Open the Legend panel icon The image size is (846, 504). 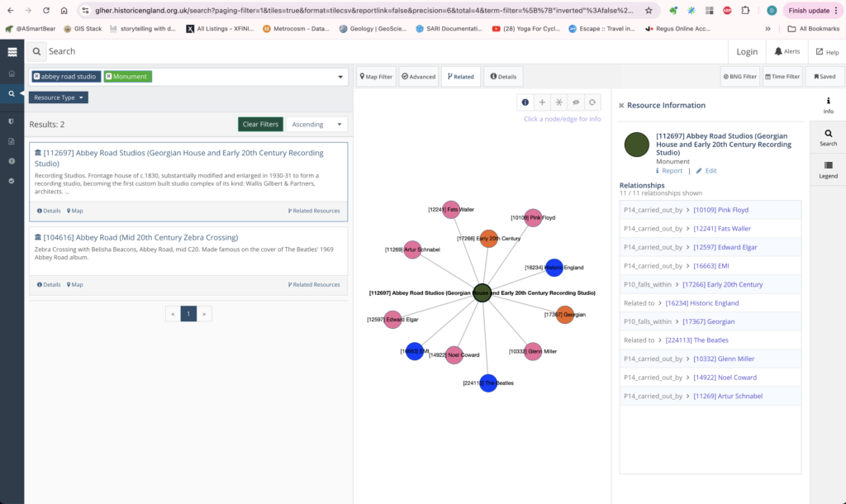(x=828, y=169)
